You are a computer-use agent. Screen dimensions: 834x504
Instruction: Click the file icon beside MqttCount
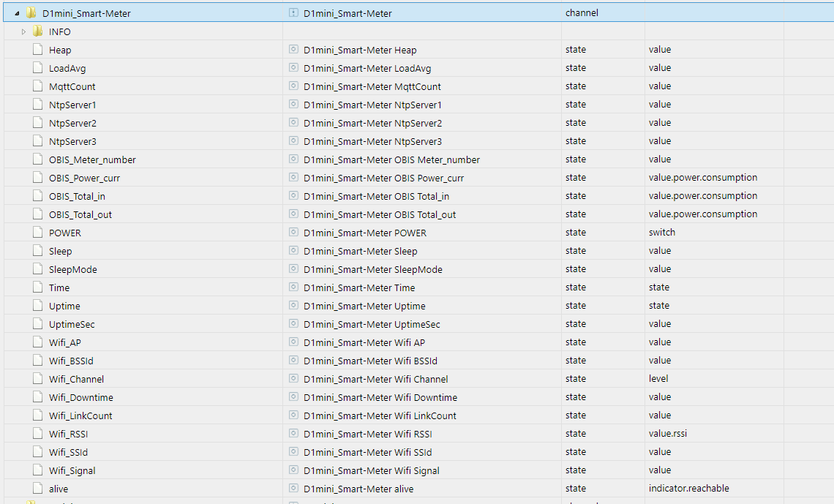pos(38,86)
